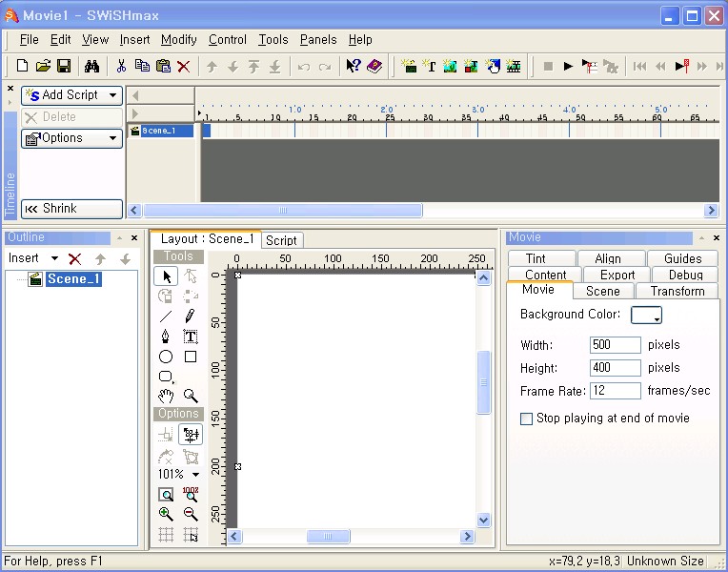Select the Line tool
728x572 pixels.
coord(166,317)
